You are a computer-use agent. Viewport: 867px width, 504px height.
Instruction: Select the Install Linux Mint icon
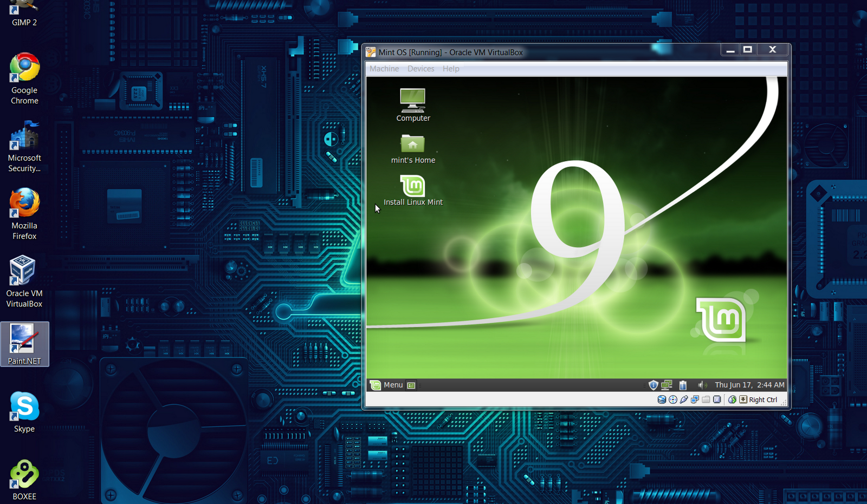point(413,191)
